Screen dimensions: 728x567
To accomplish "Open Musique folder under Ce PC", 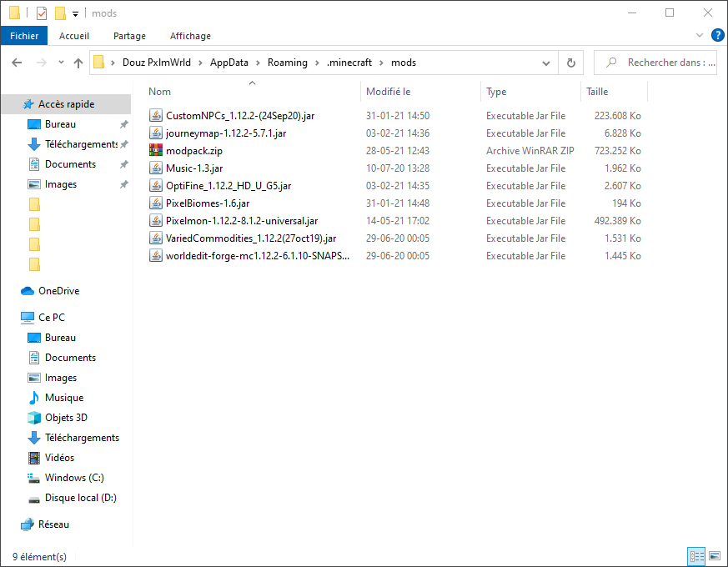I will 56,398.
